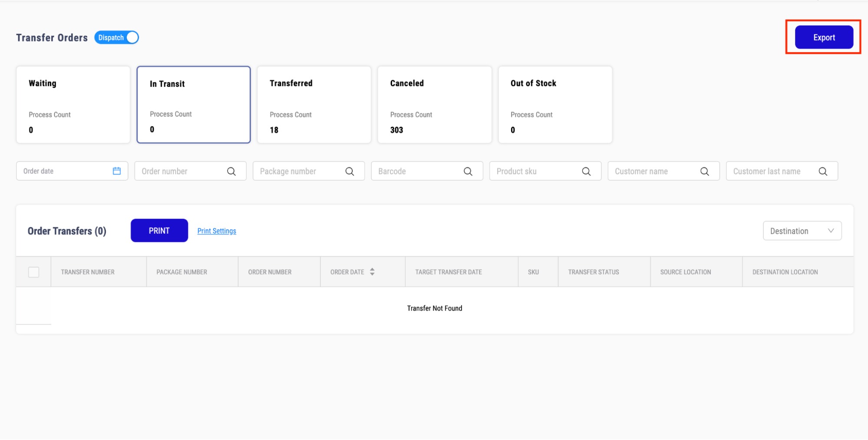This screenshot has height=440, width=868.
Task: Toggle the Dispatch switch
Action: (x=117, y=38)
